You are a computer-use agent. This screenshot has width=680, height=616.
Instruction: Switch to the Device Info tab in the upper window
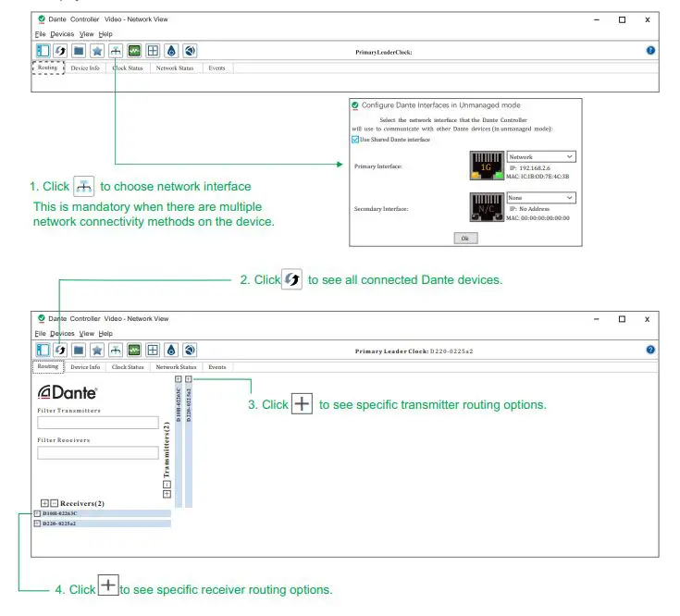tap(85, 68)
